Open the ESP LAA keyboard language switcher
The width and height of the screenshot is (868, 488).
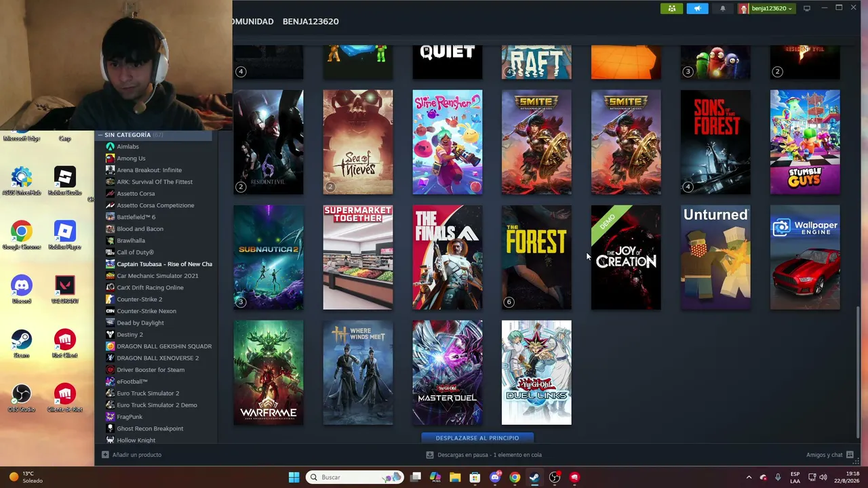[x=795, y=477]
